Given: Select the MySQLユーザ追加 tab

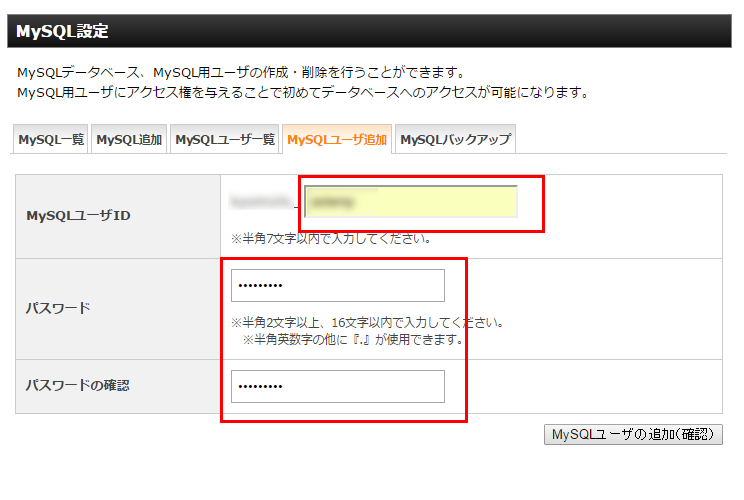Looking at the screenshot, I should coord(337,139).
